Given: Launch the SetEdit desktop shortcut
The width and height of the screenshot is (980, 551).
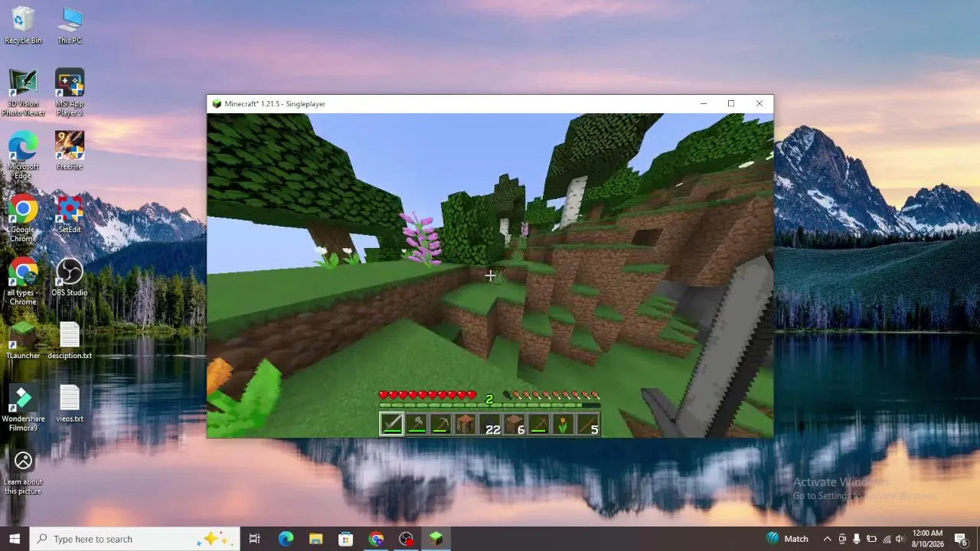Looking at the screenshot, I should pyautogui.click(x=70, y=214).
